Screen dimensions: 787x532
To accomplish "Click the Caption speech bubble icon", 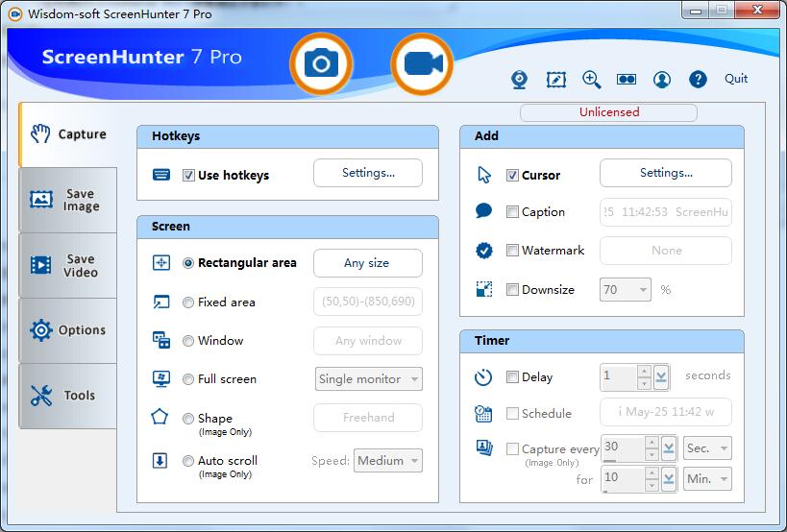I will click(483, 211).
